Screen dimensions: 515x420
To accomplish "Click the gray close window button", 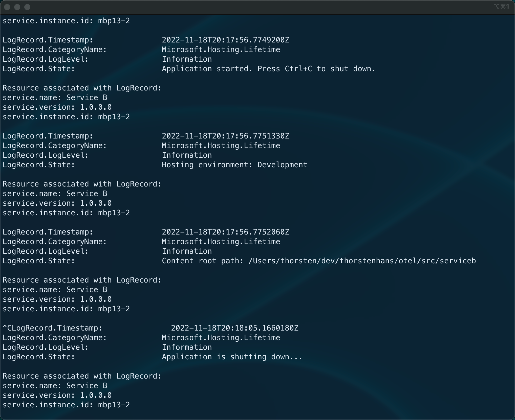I will click(7, 7).
